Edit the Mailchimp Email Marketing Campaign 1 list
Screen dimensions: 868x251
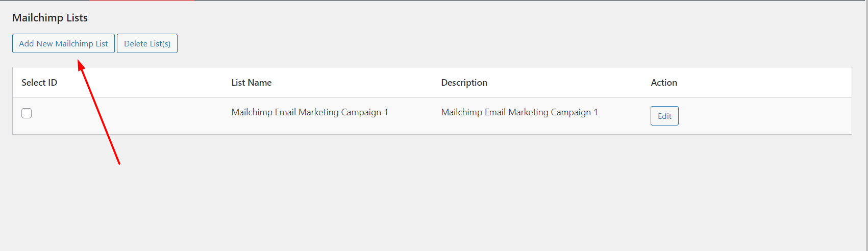pos(664,116)
